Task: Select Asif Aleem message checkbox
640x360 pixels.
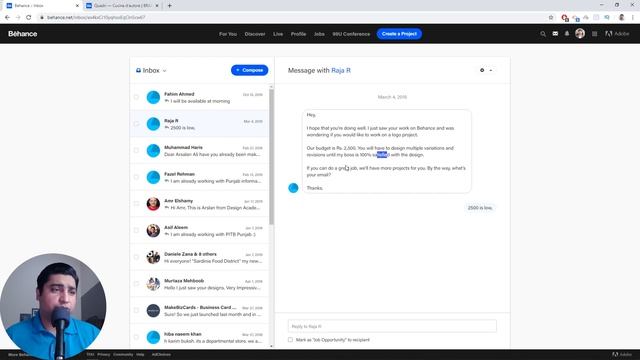Action: pos(136,231)
